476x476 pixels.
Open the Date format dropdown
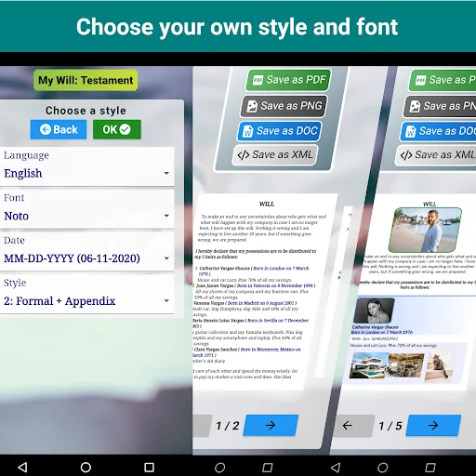pos(87,252)
